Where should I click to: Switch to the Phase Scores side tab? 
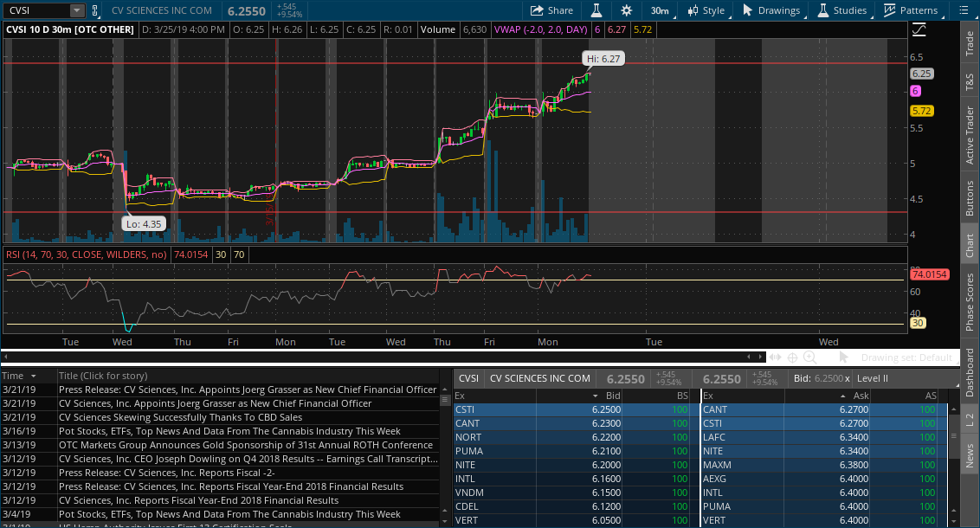[x=970, y=301]
